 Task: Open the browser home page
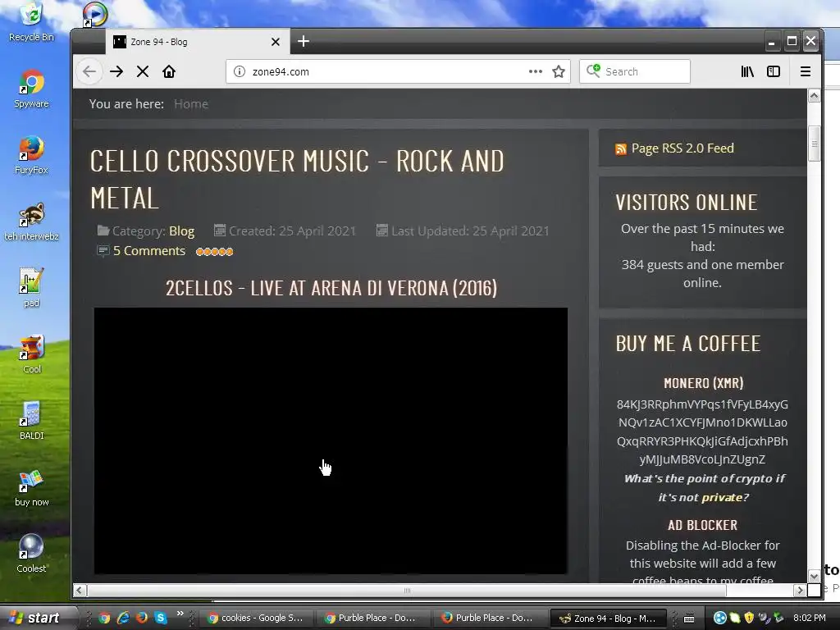[x=169, y=72]
